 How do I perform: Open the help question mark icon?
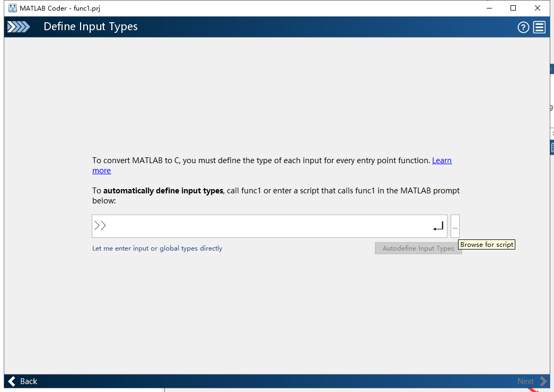(523, 27)
